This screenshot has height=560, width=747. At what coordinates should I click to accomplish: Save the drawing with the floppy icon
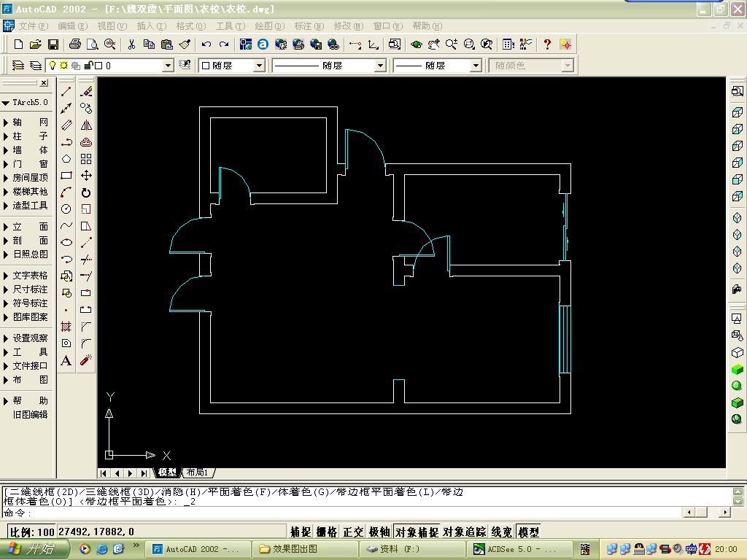coord(53,44)
